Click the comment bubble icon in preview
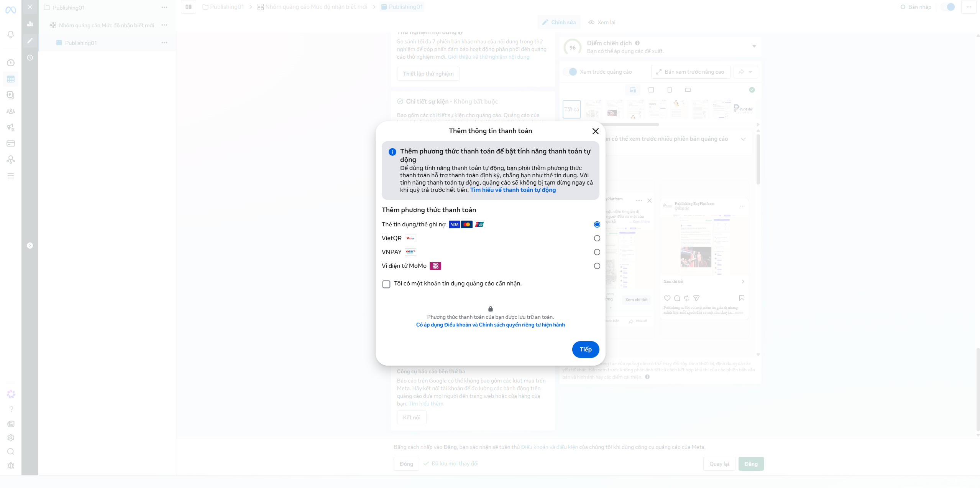This screenshot has width=980, height=488. 677,298
